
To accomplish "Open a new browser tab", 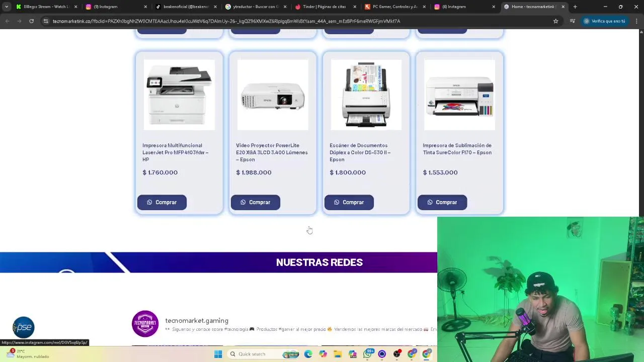I will point(575,7).
